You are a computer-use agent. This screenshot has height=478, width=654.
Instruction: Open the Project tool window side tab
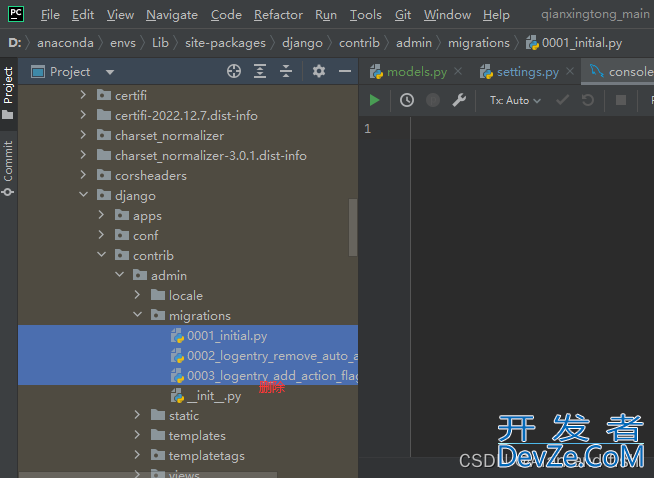[x=8, y=93]
